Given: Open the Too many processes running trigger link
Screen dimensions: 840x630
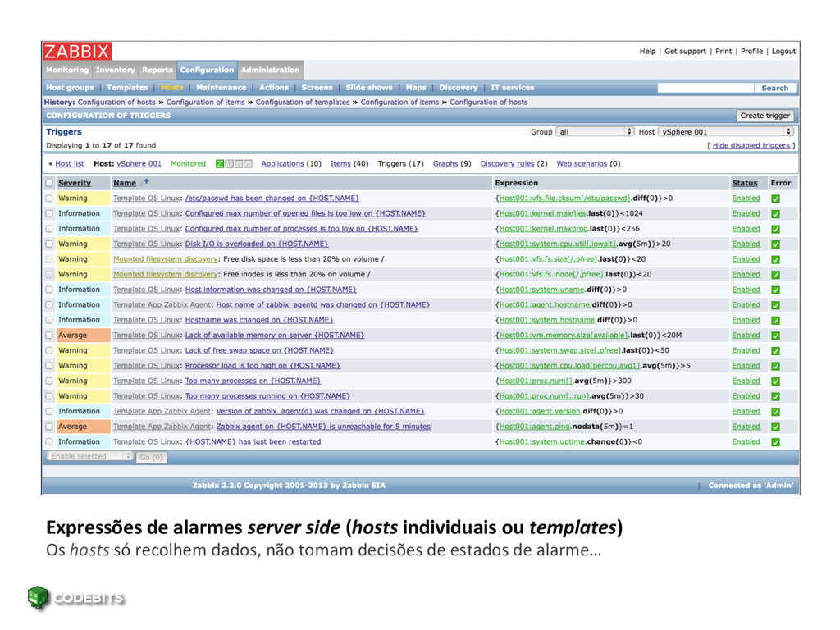Looking at the screenshot, I should coord(267,396).
